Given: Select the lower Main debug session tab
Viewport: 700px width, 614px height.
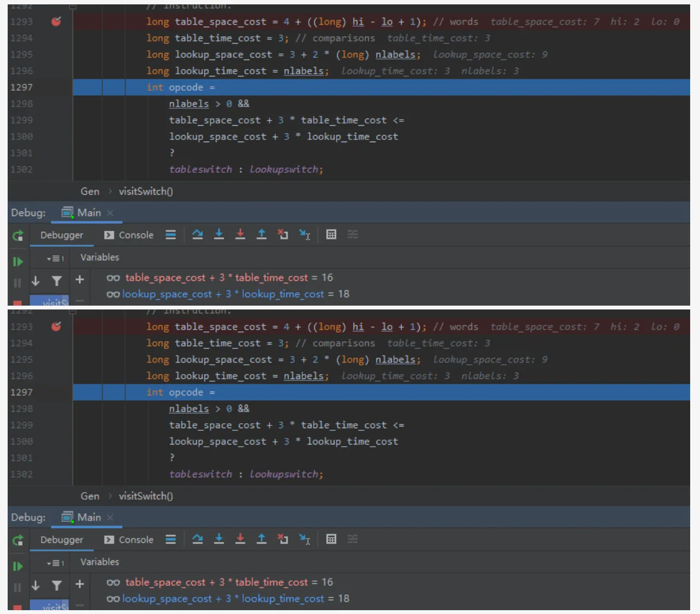Looking at the screenshot, I should [81, 517].
